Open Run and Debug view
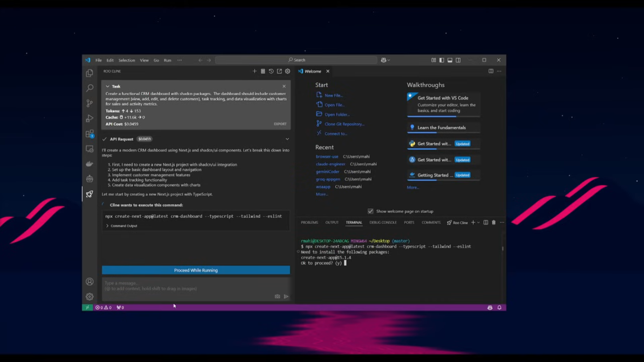The height and width of the screenshot is (362, 644). (x=90, y=119)
